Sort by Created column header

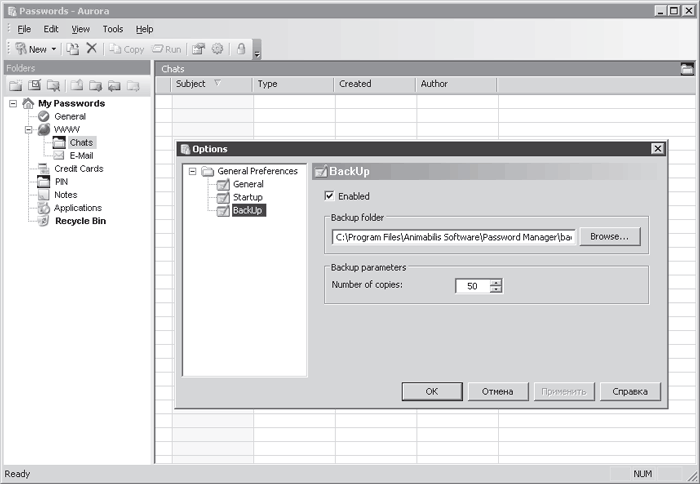[x=375, y=84]
